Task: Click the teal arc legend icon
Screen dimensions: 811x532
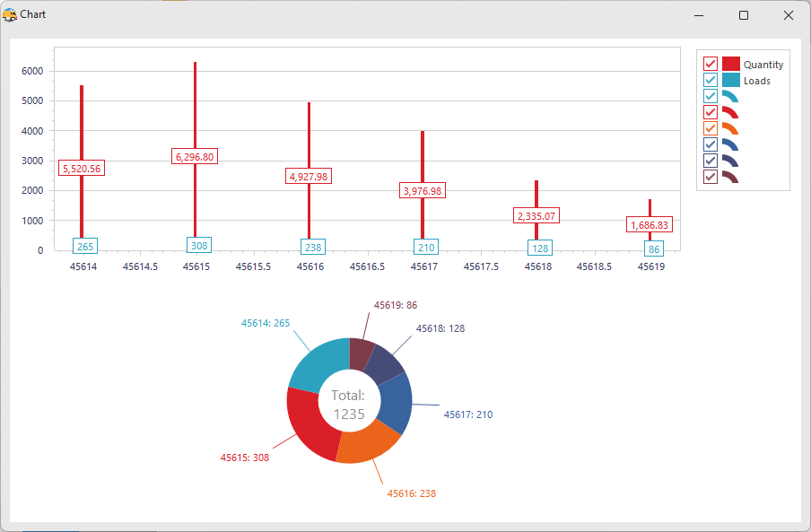Action: coord(729,97)
